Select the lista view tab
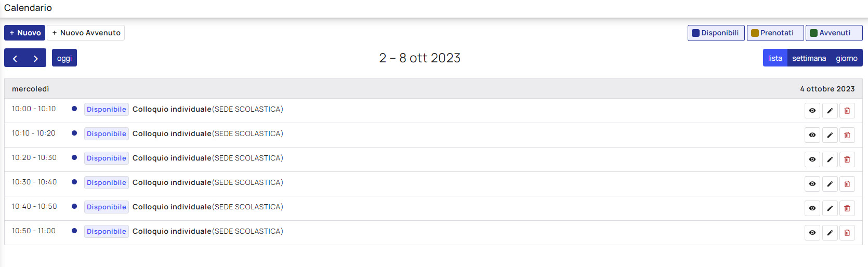Screen dimensions: 868x267 pos(775,58)
